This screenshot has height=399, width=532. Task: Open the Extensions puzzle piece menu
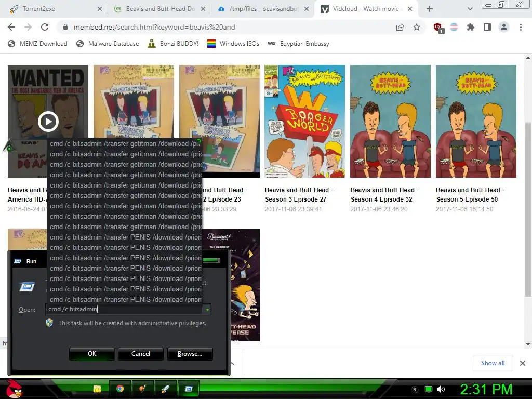tap(471, 27)
